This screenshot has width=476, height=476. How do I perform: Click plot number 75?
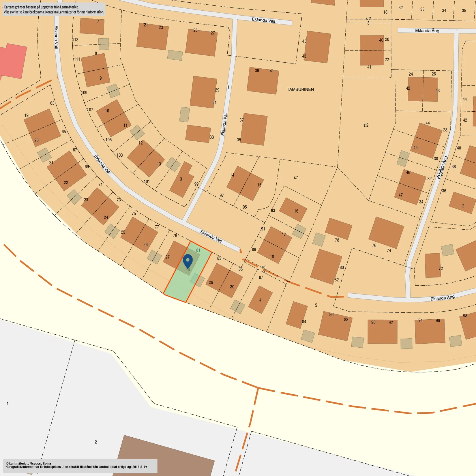134,213
